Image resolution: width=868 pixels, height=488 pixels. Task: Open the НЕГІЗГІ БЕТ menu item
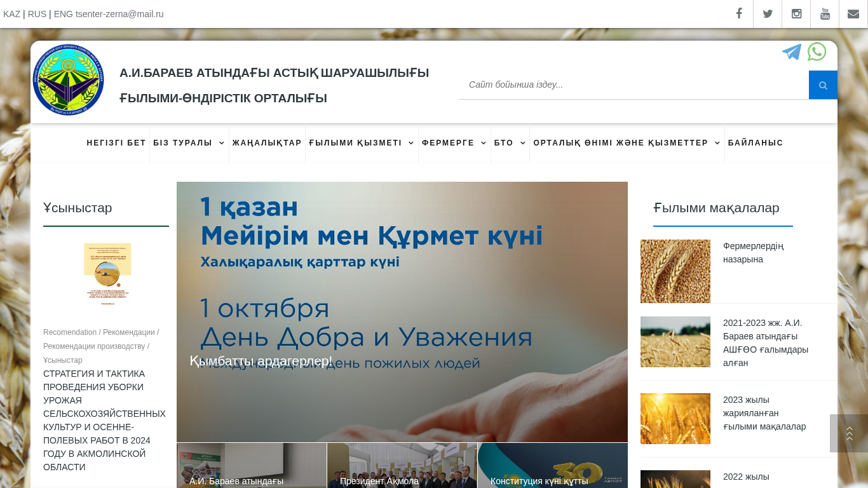(x=116, y=143)
